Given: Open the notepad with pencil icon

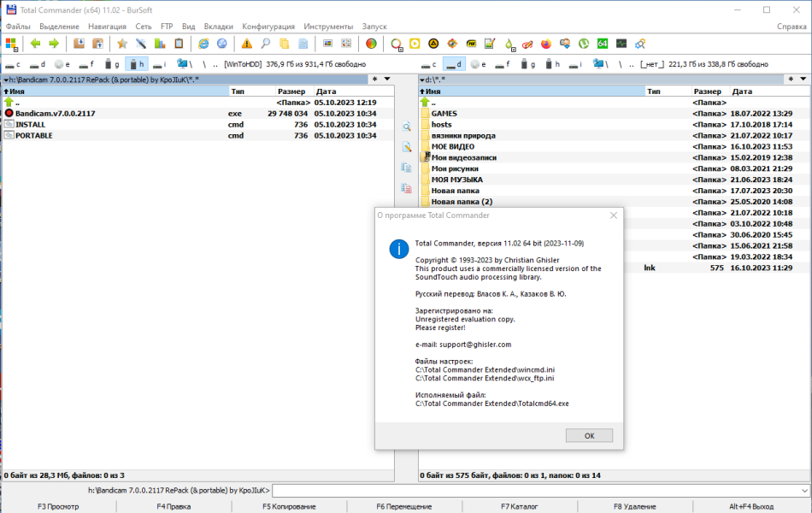Looking at the screenshot, I should [x=490, y=44].
